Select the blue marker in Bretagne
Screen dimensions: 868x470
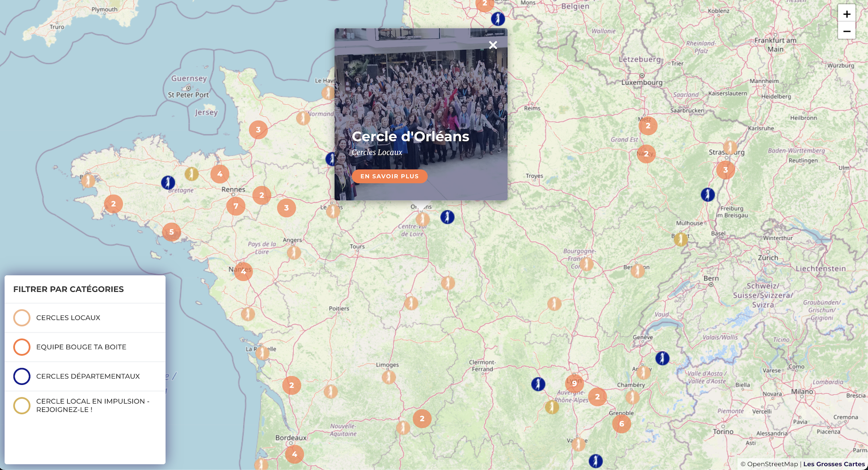pyautogui.click(x=168, y=183)
